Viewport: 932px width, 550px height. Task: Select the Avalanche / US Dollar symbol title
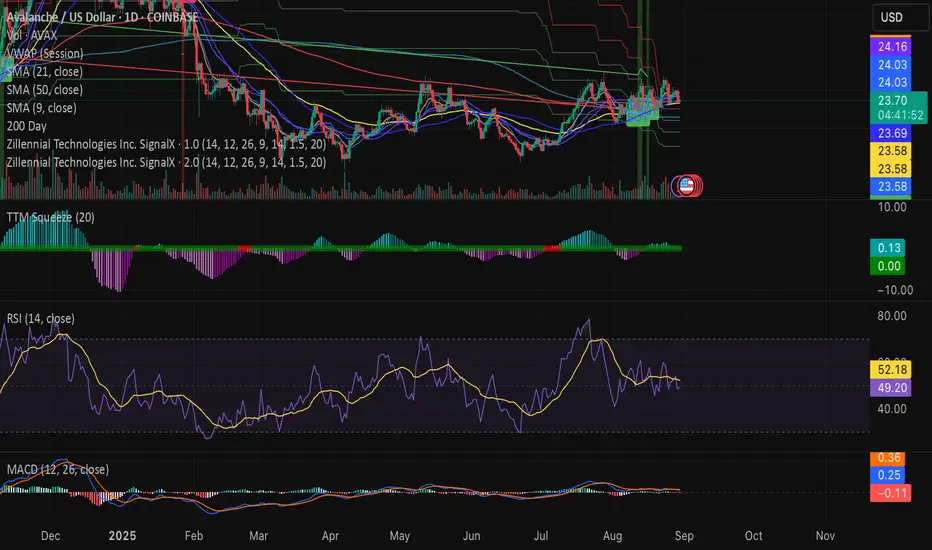(x=102, y=17)
